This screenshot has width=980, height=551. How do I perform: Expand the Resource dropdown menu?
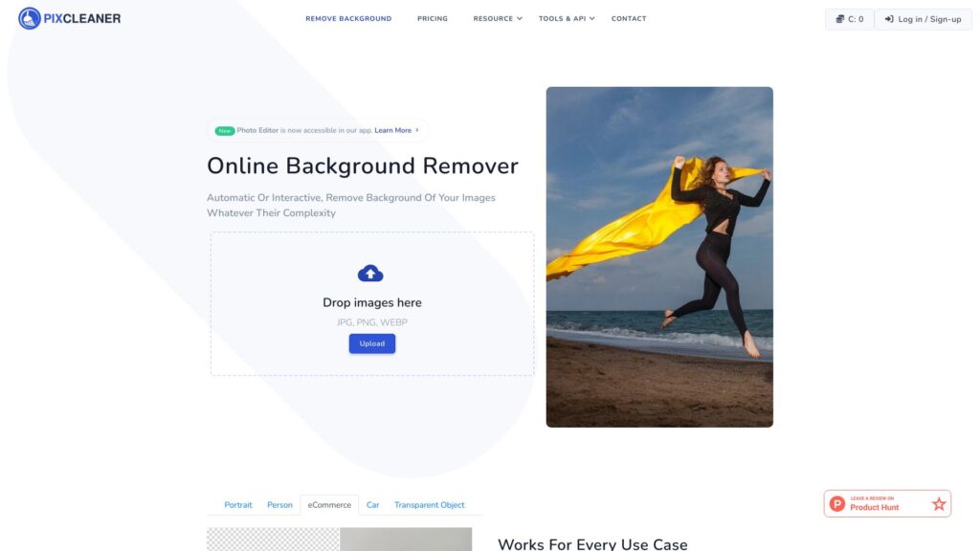pyautogui.click(x=498, y=19)
